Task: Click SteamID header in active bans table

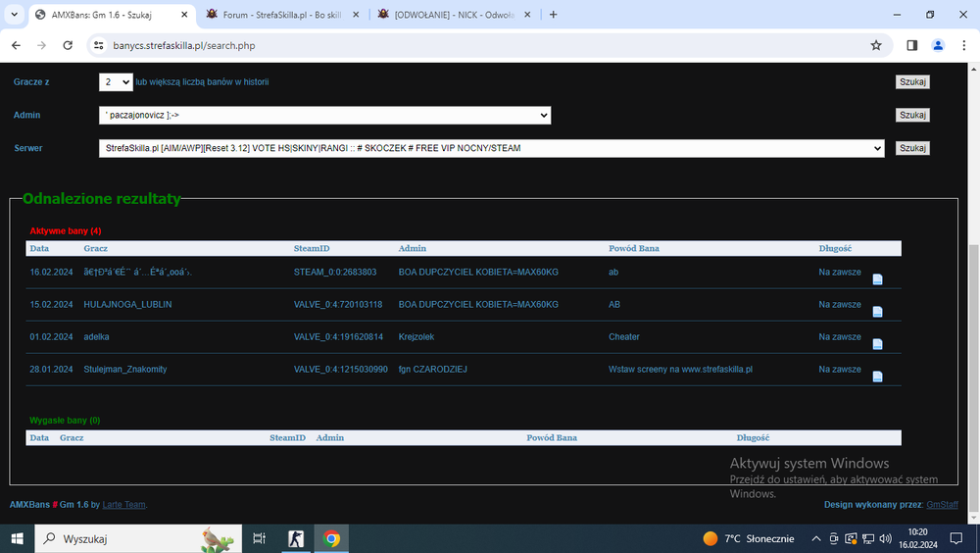Action: [312, 248]
